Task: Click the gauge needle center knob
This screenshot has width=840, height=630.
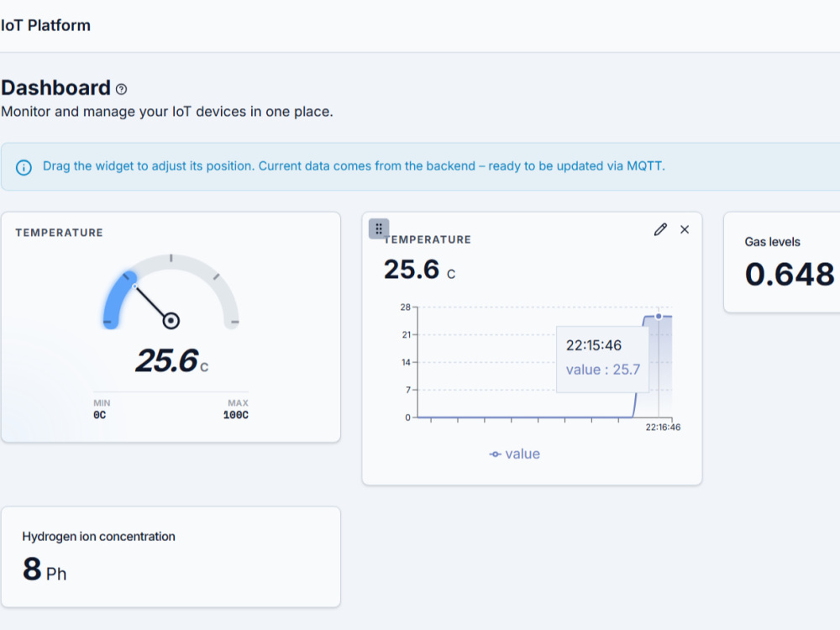Action: click(171, 321)
